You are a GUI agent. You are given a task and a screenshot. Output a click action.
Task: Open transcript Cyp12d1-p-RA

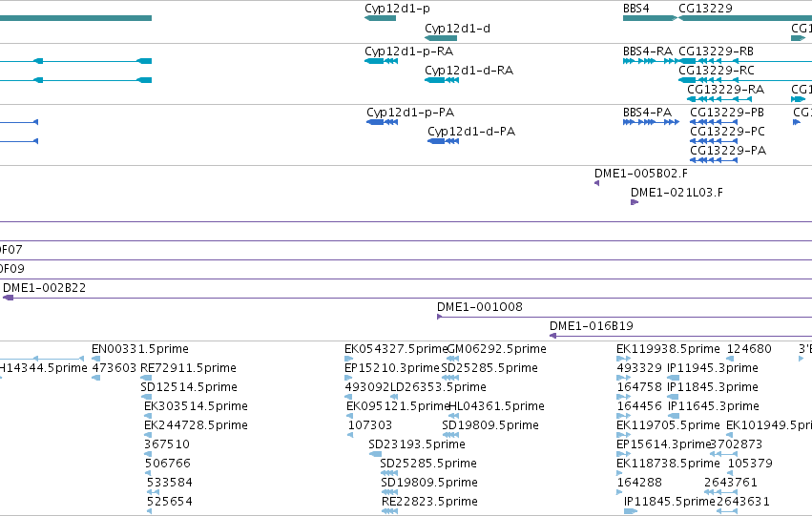click(408, 52)
